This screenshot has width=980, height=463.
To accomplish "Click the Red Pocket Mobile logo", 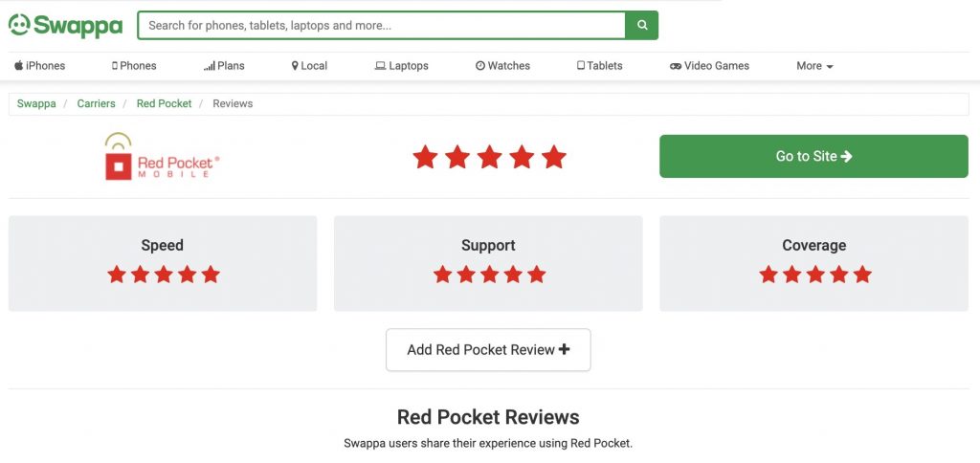I will [163, 156].
